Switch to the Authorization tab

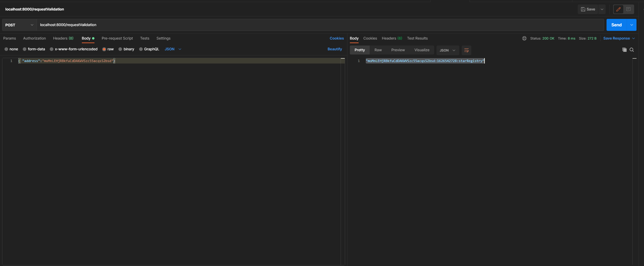pos(34,38)
